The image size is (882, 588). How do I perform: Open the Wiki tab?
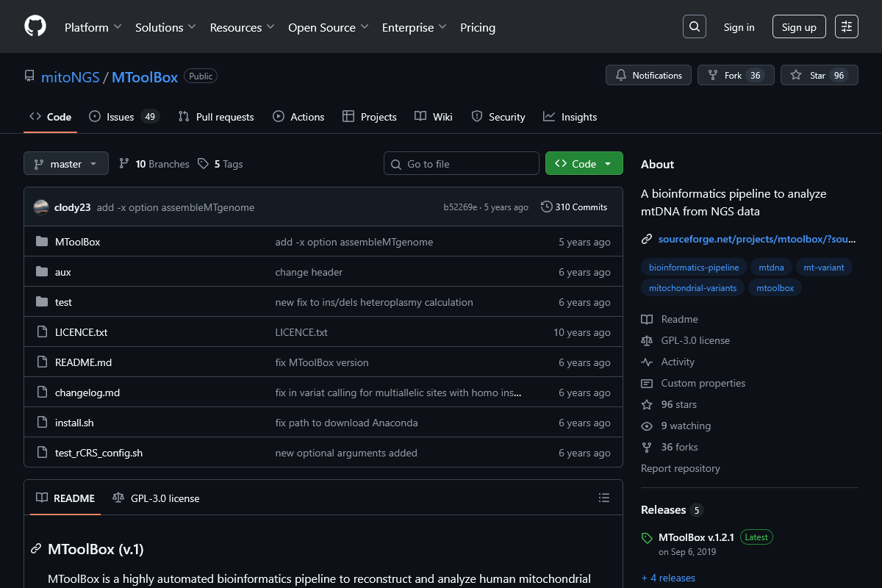coord(433,116)
